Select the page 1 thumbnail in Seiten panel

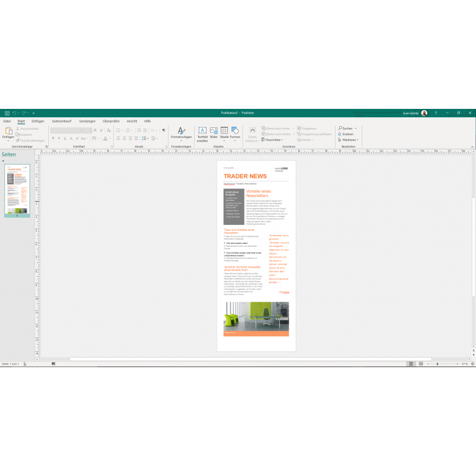coord(18,190)
